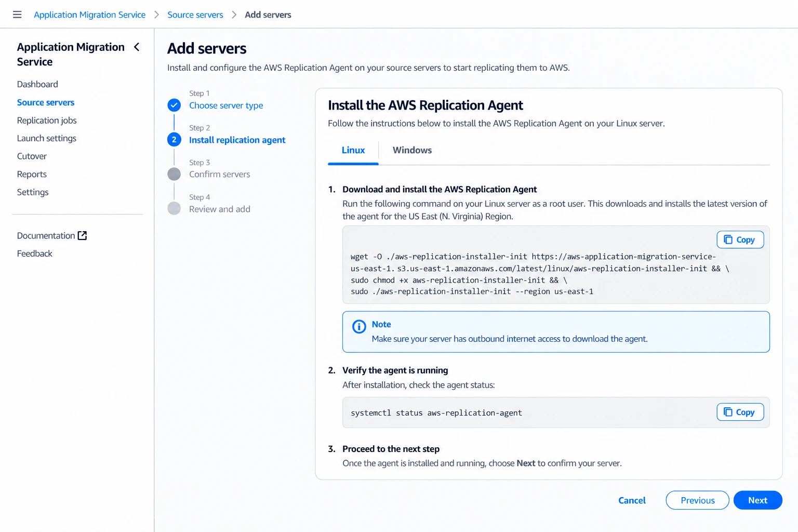The height and width of the screenshot is (532, 798).
Task: Click the Documentation external link icon
Action: click(82, 236)
